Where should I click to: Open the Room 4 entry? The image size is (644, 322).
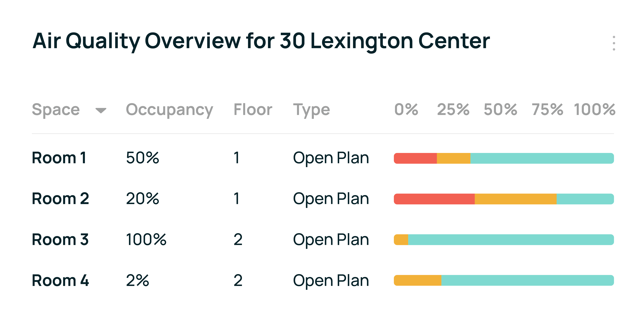pos(60,280)
